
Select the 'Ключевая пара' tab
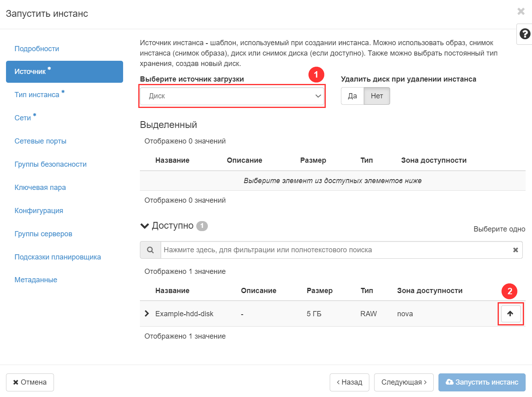coord(40,188)
